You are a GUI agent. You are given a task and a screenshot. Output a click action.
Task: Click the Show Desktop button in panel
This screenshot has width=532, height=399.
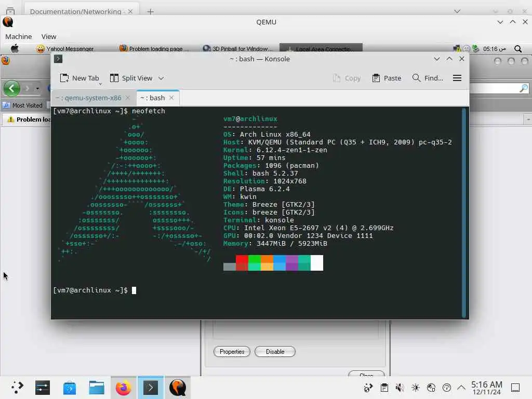515,388
